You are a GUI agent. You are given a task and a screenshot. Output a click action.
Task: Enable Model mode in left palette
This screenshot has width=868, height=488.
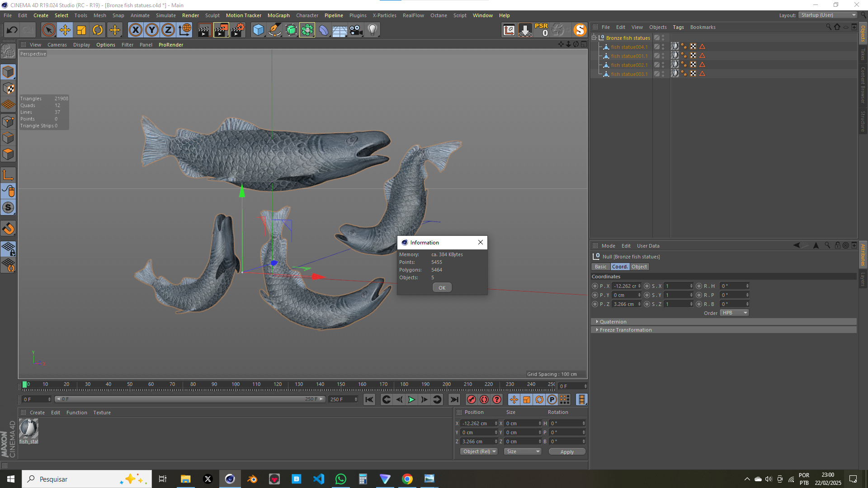coord(8,72)
